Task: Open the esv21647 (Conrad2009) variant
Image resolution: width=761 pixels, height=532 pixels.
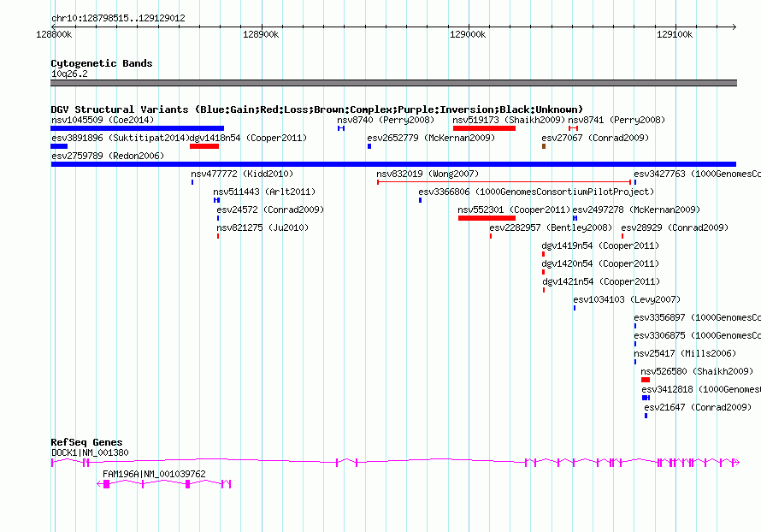Action: click(698, 407)
